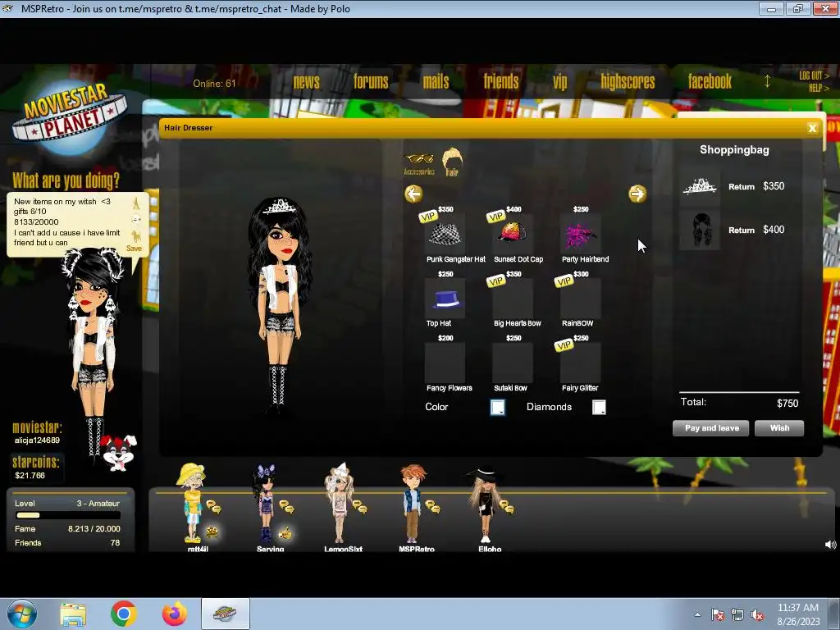Click Pay and leave button
The height and width of the screenshot is (630, 840).
pyautogui.click(x=711, y=428)
